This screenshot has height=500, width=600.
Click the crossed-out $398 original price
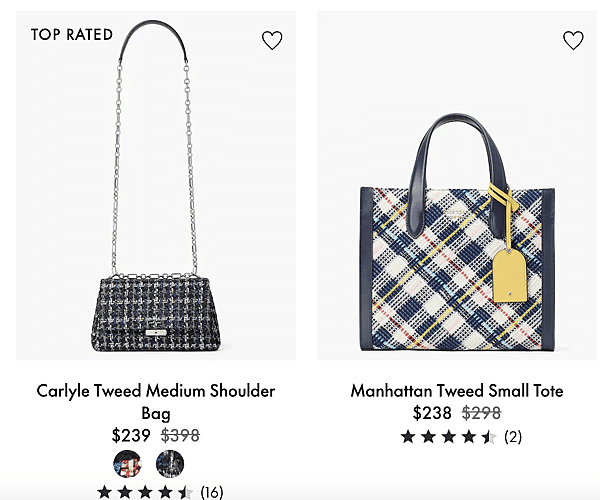(180, 435)
